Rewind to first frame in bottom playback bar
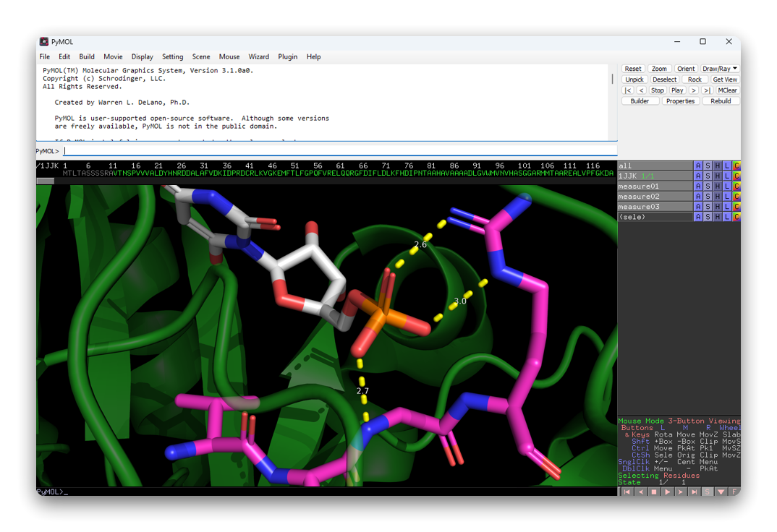This screenshot has height=532, width=777. click(x=627, y=492)
